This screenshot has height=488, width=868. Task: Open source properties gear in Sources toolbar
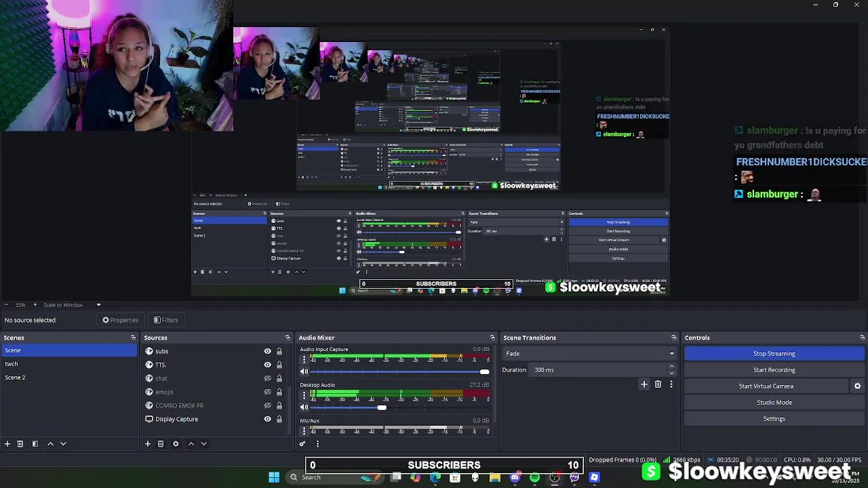tap(176, 444)
